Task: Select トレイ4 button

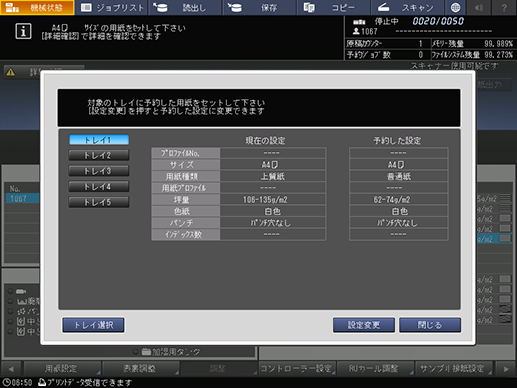Action: 99,187
